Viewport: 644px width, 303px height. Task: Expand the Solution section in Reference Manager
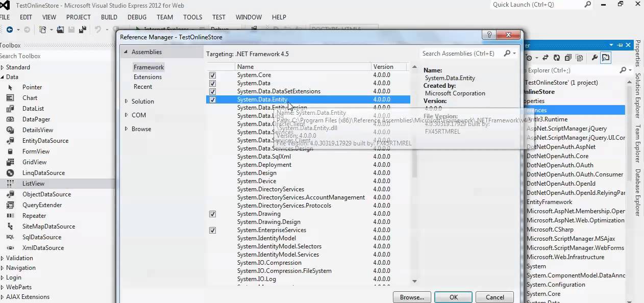coord(127,101)
